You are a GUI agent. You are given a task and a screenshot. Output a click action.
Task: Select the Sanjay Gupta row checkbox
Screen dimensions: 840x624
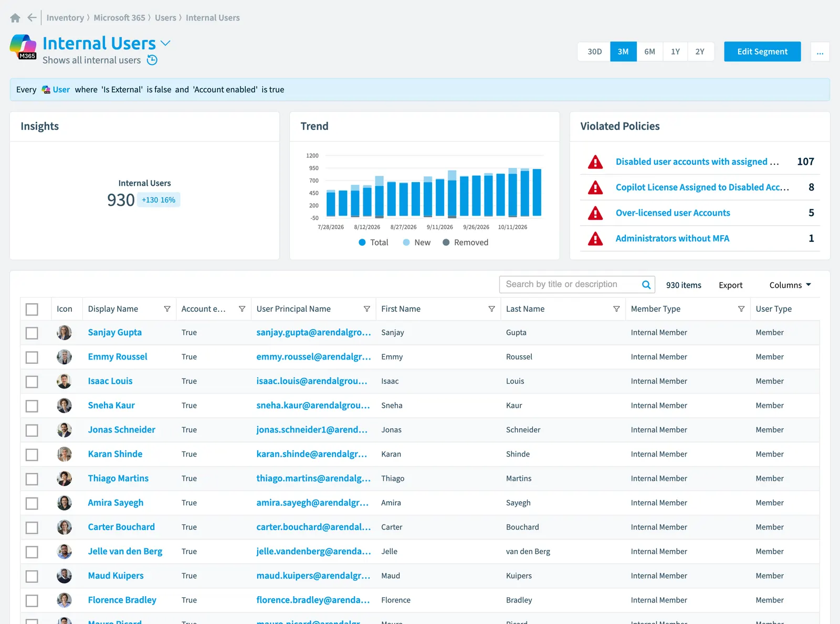tap(32, 333)
